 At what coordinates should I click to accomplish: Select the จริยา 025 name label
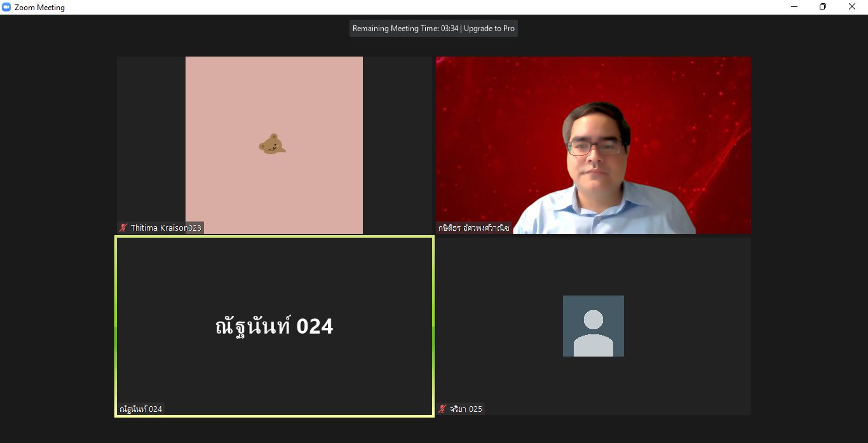tap(466, 409)
